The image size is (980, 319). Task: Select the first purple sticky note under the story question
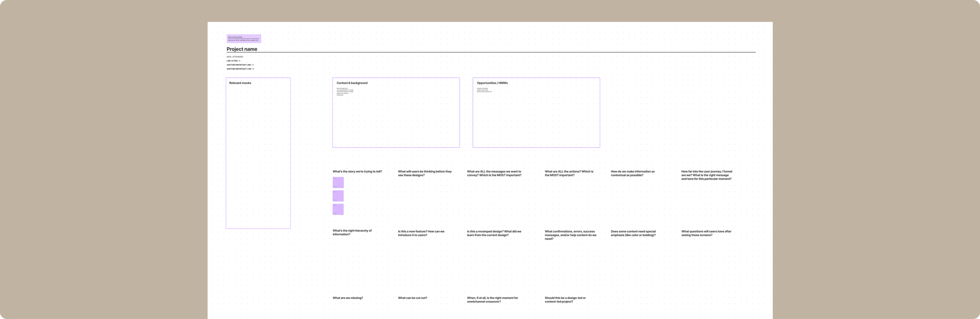(x=338, y=182)
